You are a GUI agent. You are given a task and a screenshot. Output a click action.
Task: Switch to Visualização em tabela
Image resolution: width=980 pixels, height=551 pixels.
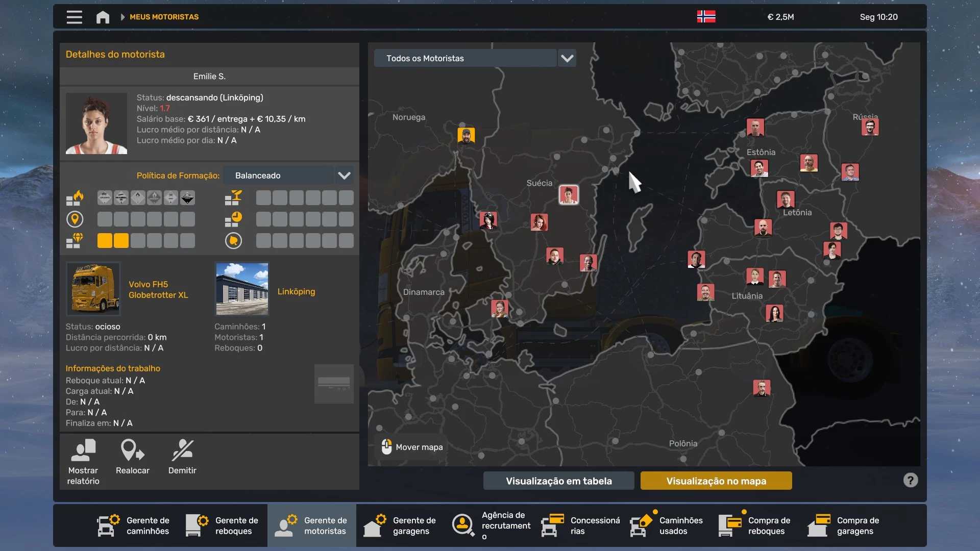click(558, 481)
